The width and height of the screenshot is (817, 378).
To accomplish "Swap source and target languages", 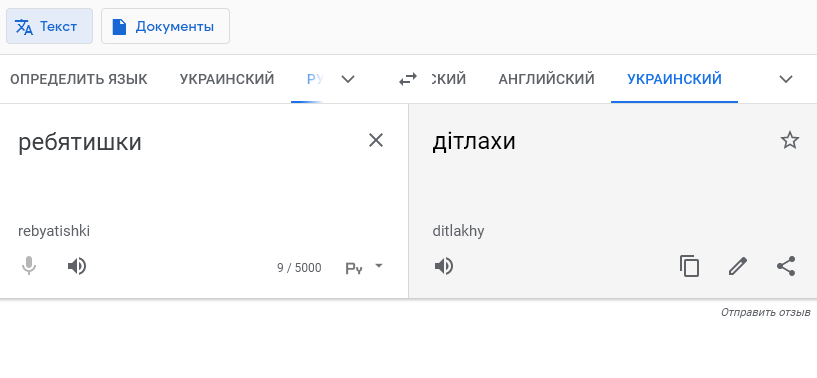I will click(x=408, y=79).
